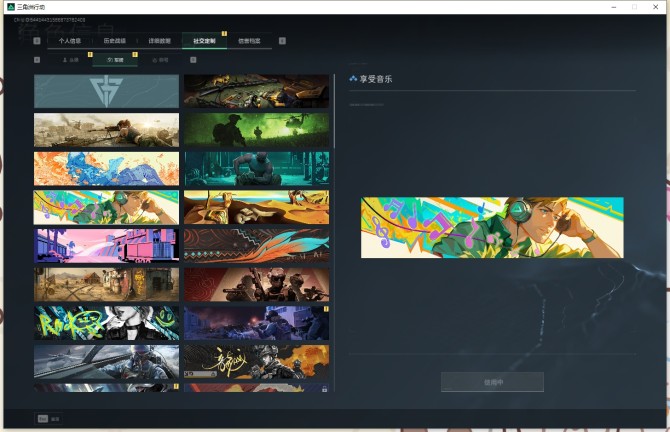Click the blue icon beside 享受音乐 title
Viewport: 670px width, 432px height.
point(353,79)
